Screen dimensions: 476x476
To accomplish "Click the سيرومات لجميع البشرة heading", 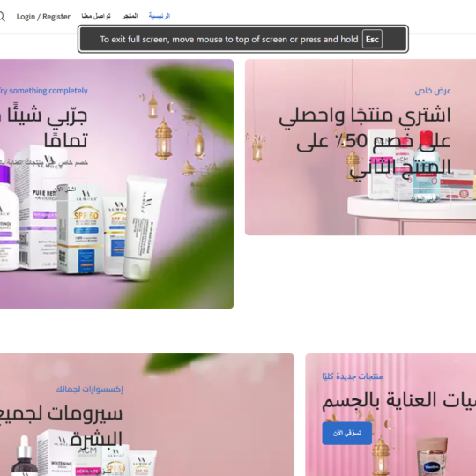I will [x=62, y=426].
